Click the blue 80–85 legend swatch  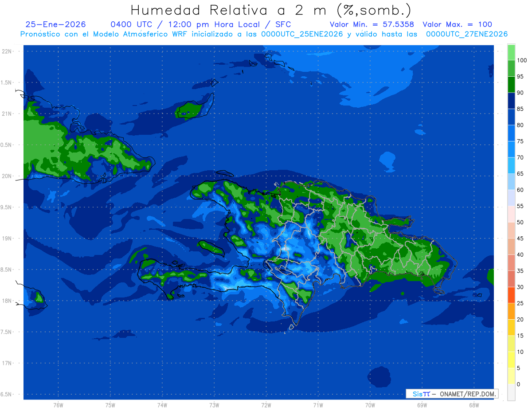tap(511, 117)
